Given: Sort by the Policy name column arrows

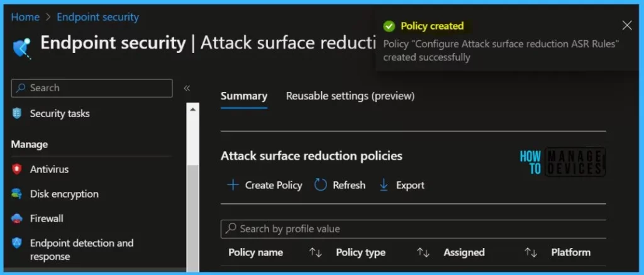Looking at the screenshot, I should click(x=316, y=252).
